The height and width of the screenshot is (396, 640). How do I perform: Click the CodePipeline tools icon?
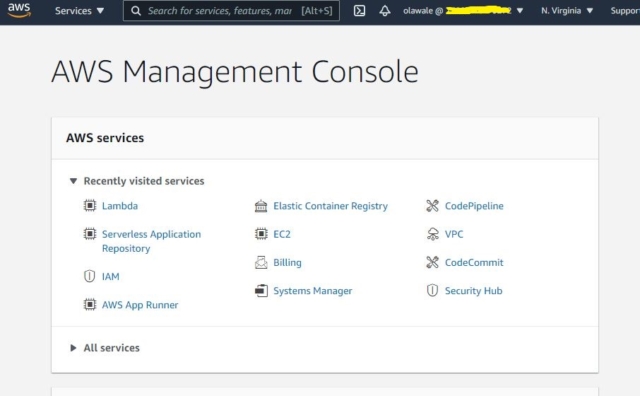[432, 206]
